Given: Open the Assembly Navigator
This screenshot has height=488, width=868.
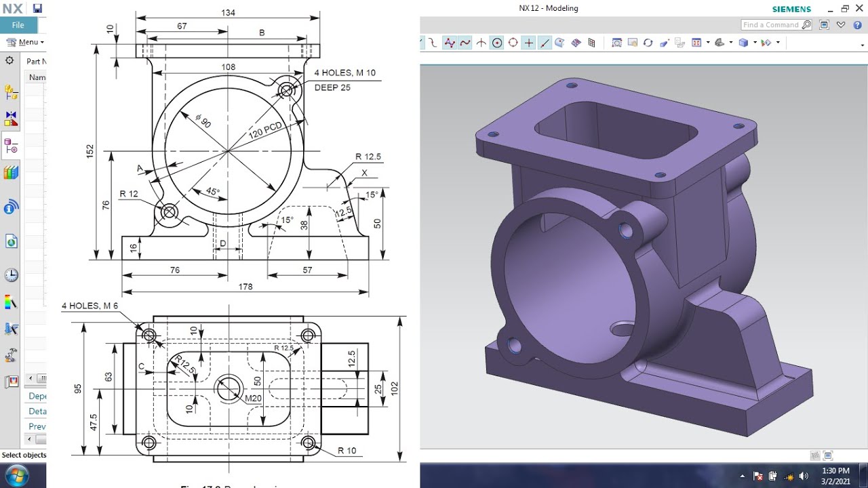Looking at the screenshot, I should pyautogui.click(x=11, y=91).
